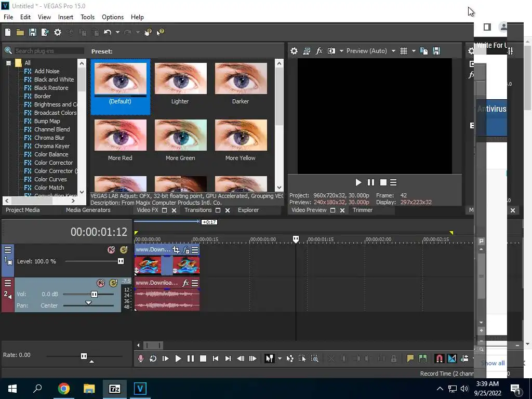Image resolution: width=532 pixels, height=399 pixels.
Task: Toggle loop playback in the transport bar
Action: click(153, 358)
